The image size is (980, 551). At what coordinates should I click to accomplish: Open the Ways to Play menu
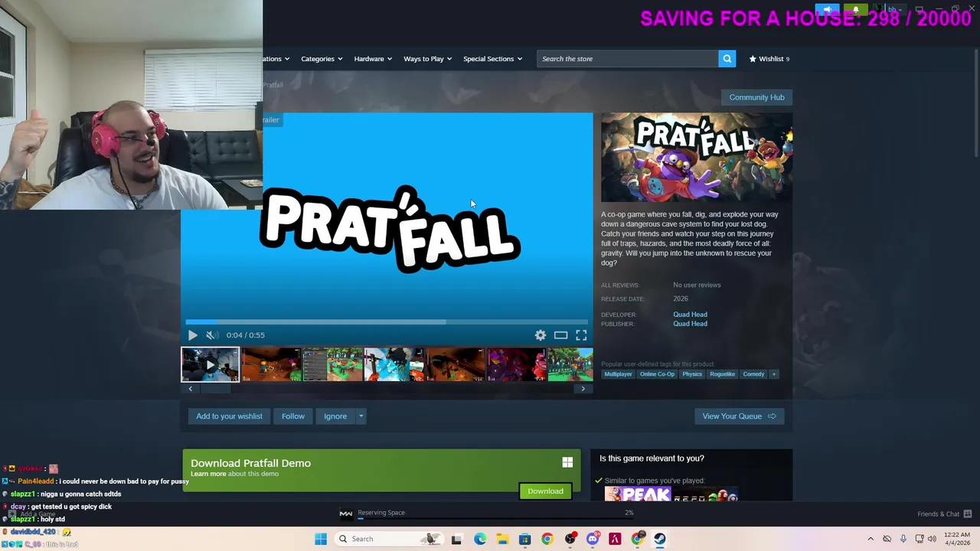click(x=427, y=59)
